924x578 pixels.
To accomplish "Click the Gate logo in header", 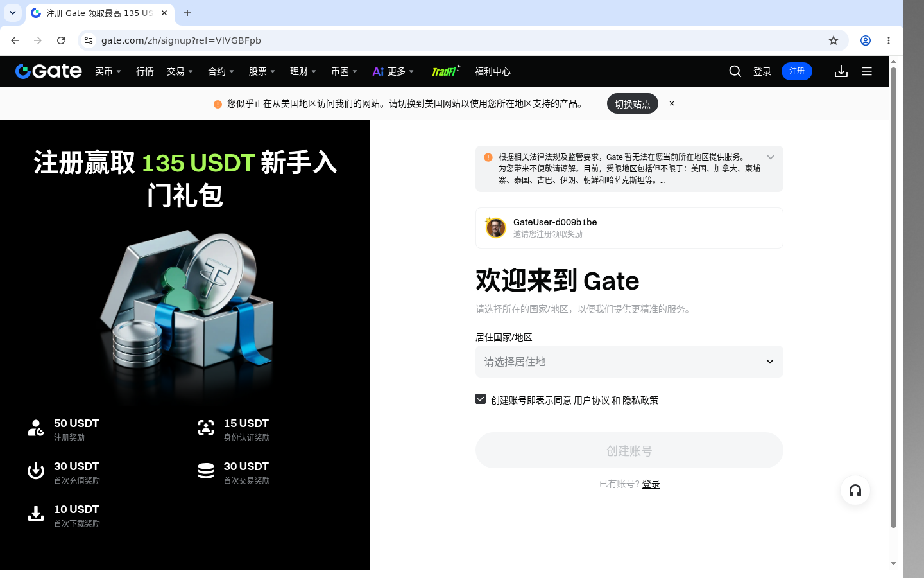I will pos(49,71).
